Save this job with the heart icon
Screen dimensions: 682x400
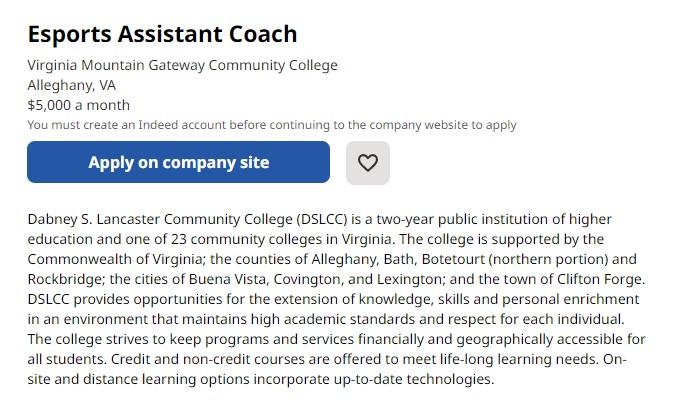tap(368, 163)
